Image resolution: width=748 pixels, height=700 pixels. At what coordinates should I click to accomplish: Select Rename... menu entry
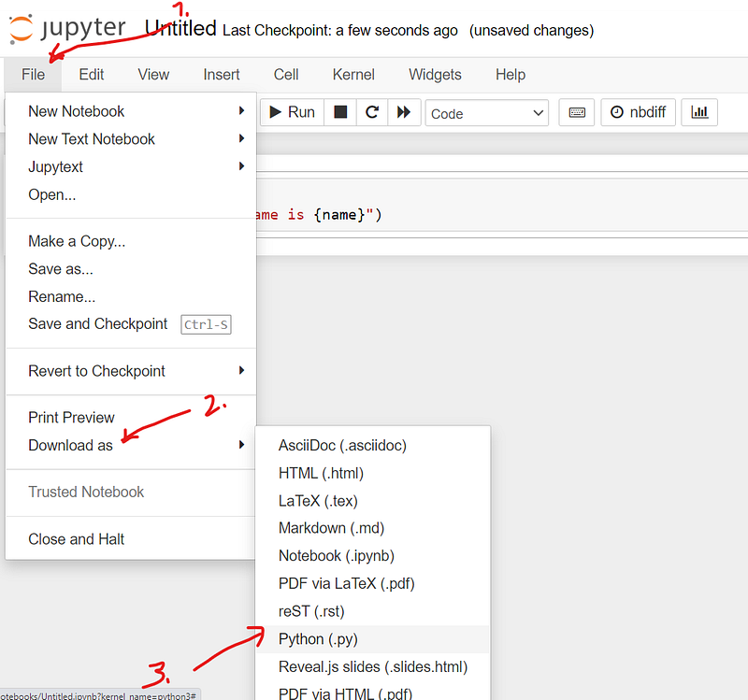pos(131,296)
